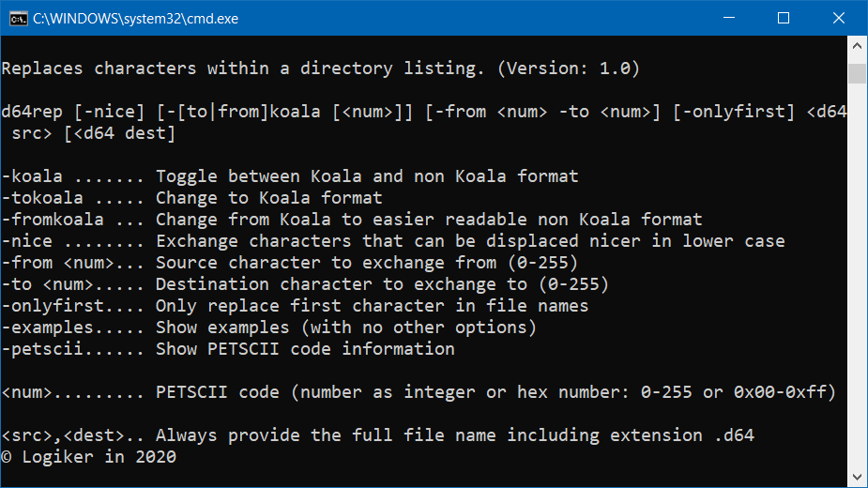Viewport: 868px width, 488px height.
Task: Click the "Replaces characters within a directory listing" line
Action: click(x=321, y=69)
